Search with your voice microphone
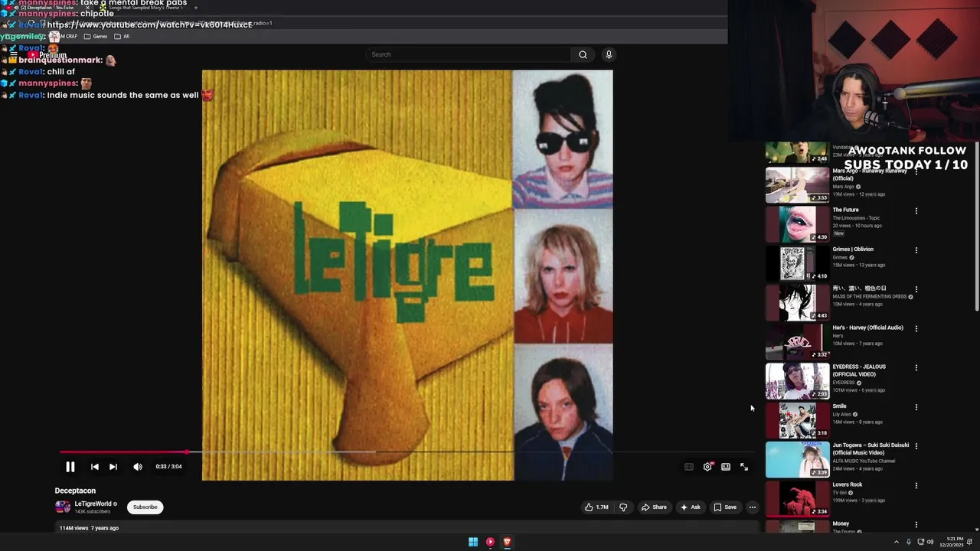 (x=609, y=54)
